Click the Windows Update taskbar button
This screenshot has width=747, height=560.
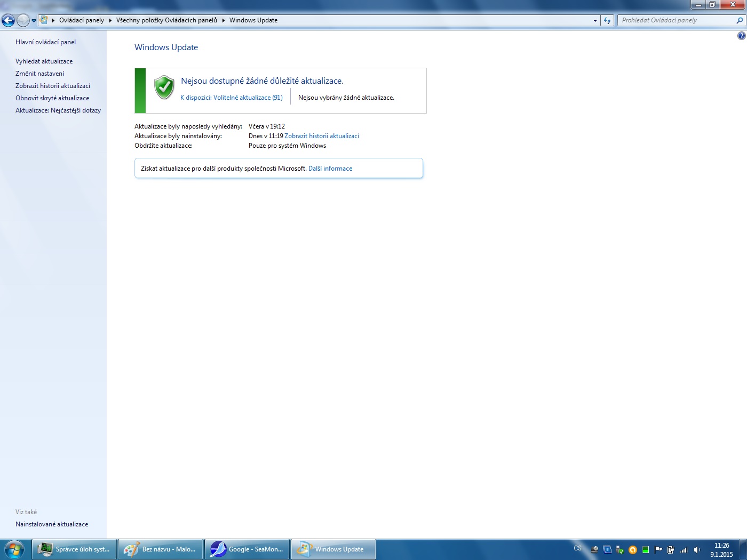coord(333,549)
